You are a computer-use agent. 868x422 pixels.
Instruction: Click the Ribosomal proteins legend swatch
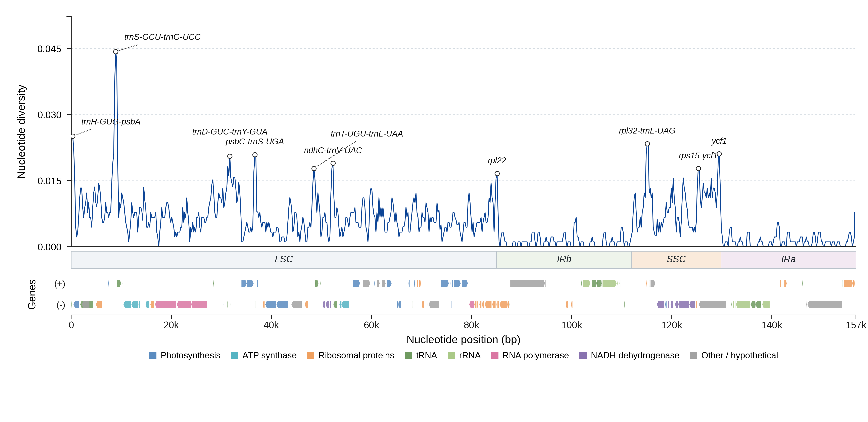[x=311, y=355]
